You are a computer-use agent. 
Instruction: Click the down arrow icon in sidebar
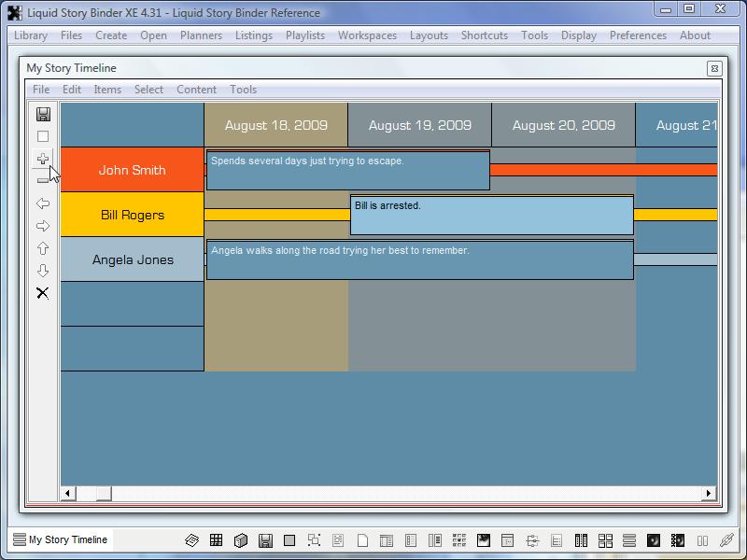coord(43,271)
